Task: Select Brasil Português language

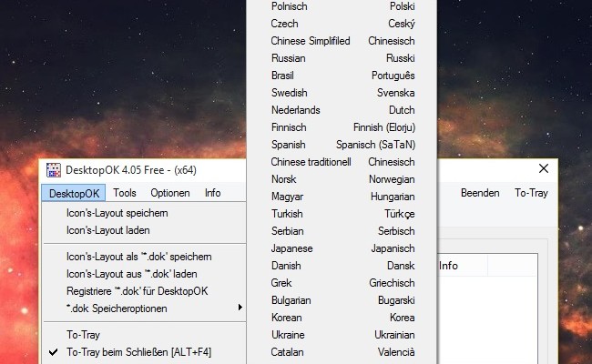Action: [x=342, y=76]
